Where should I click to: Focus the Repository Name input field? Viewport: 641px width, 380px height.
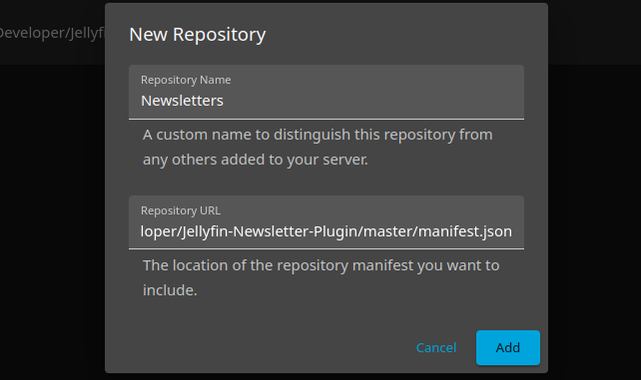click(x=326, y=92)
